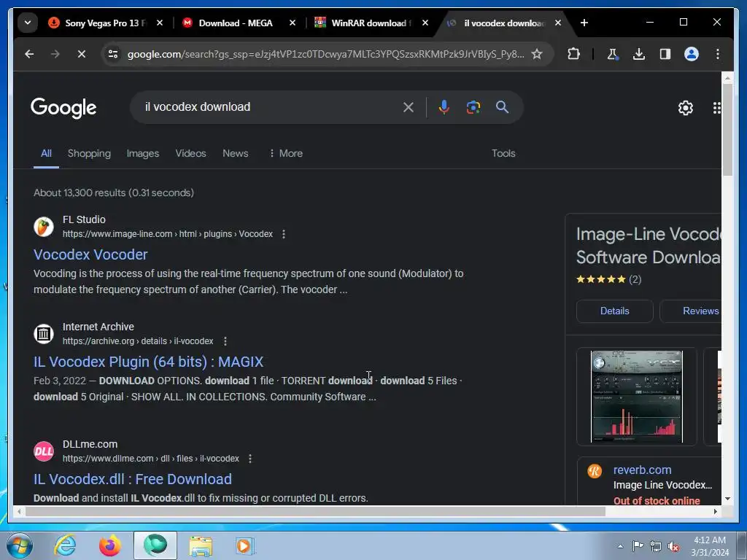Image resolution: width=747 pixels, height=560 pixels.
Task: Open the Reviews tab in product panel
Action: coord(691,311)
